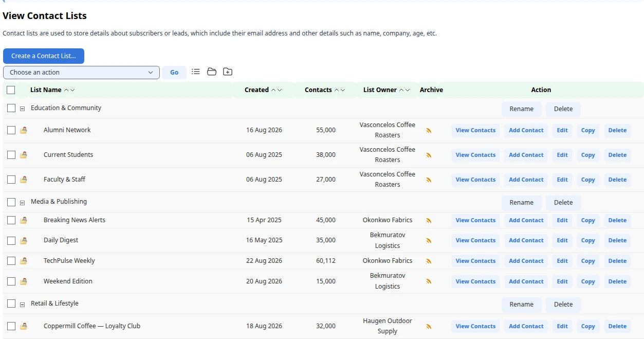Collapse the Media & Publishing folder

click(22, 203)
